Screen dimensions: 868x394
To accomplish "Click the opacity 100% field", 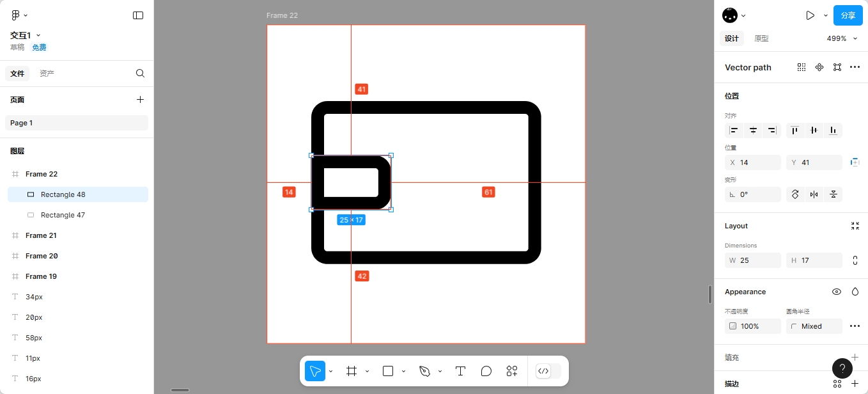I will (752, 326).
